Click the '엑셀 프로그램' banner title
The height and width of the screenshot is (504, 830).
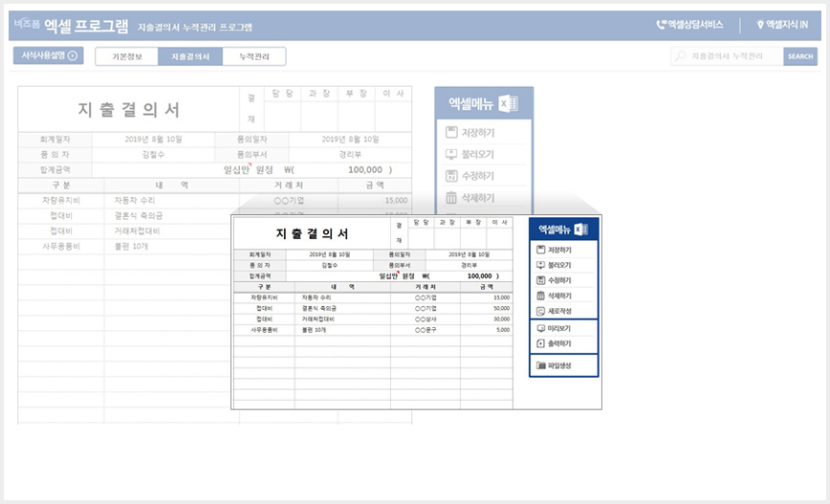pyautogui.click(x=86, y=25)
